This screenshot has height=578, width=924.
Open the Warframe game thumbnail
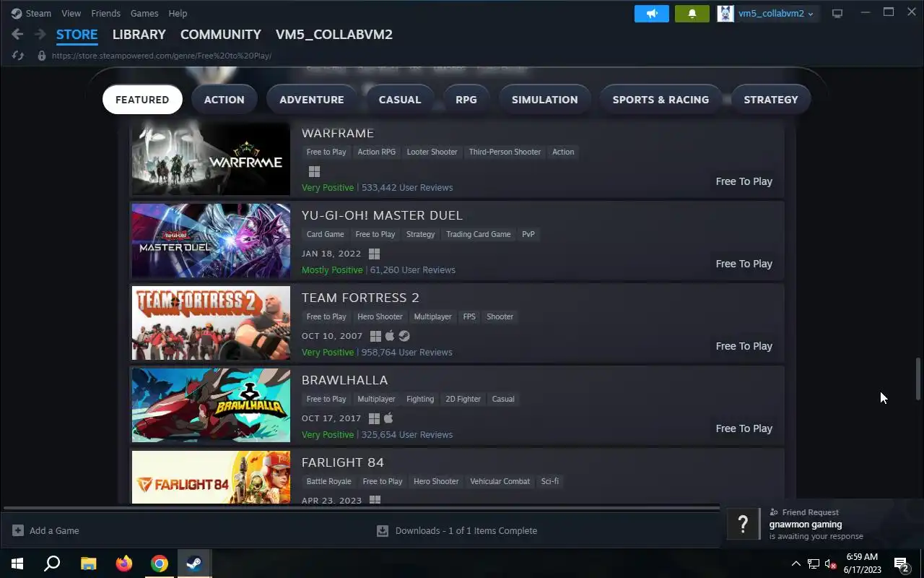(211, 158)
